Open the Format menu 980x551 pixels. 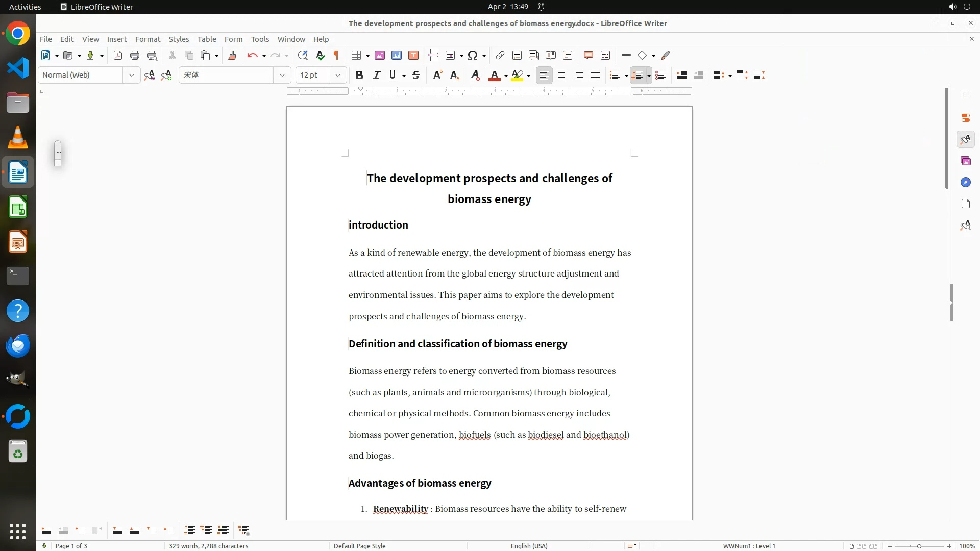tap(148, 39)
